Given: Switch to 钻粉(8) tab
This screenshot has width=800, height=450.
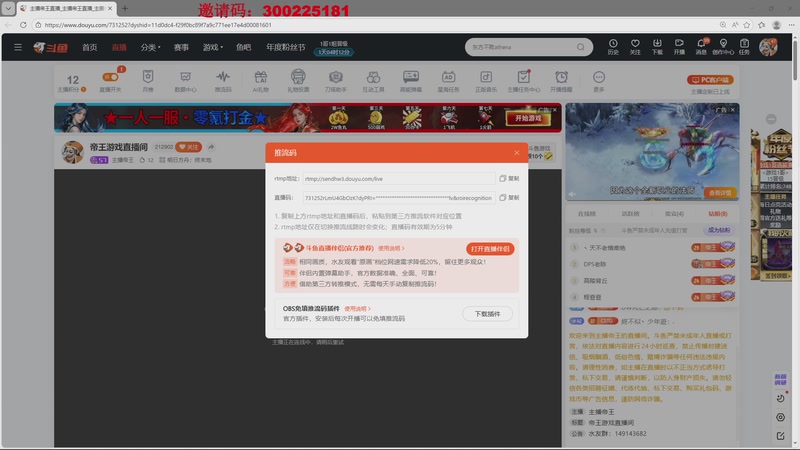Looking at the screenshot, I should (x=718, y=214).
